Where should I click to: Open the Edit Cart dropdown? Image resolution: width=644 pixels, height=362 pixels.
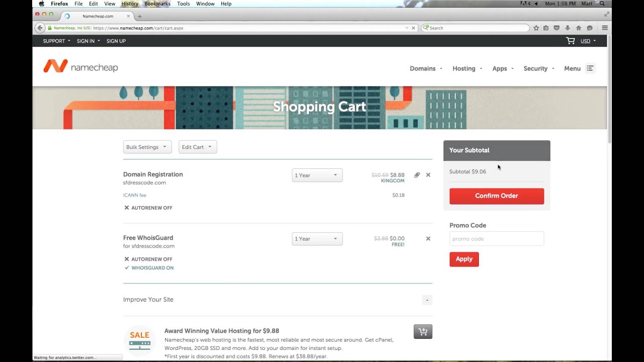(198, 147)
